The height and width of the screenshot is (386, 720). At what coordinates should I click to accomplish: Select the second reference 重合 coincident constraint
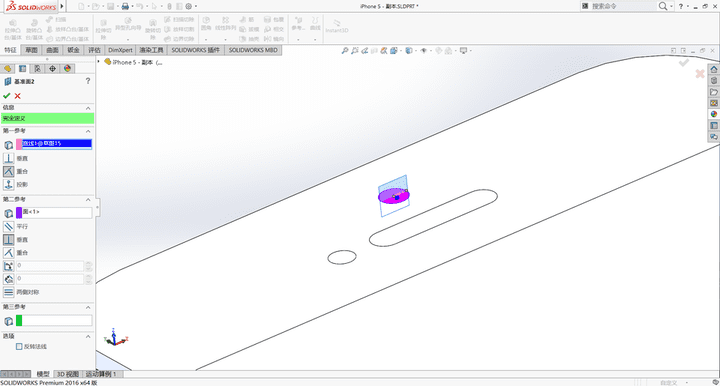(8, 252)
